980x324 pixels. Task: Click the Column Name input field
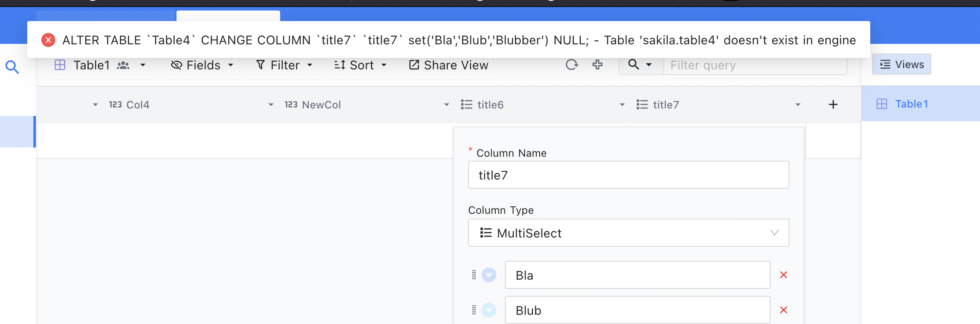click(x=628, y=175)
